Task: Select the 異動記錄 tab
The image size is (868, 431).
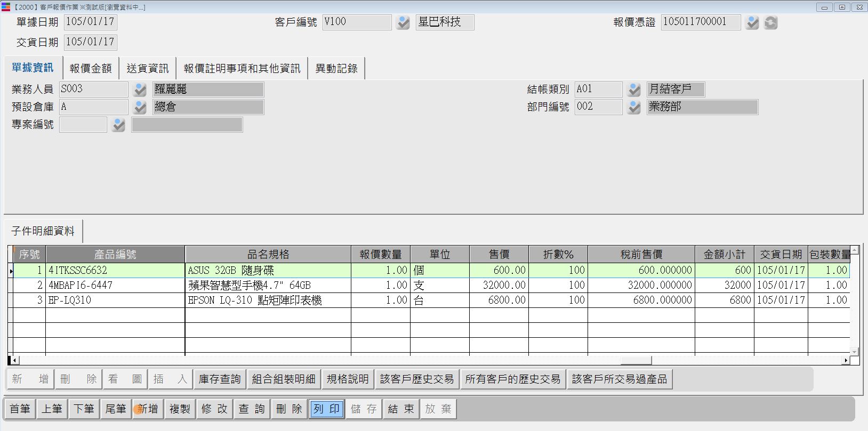Action: pos(336,68)
